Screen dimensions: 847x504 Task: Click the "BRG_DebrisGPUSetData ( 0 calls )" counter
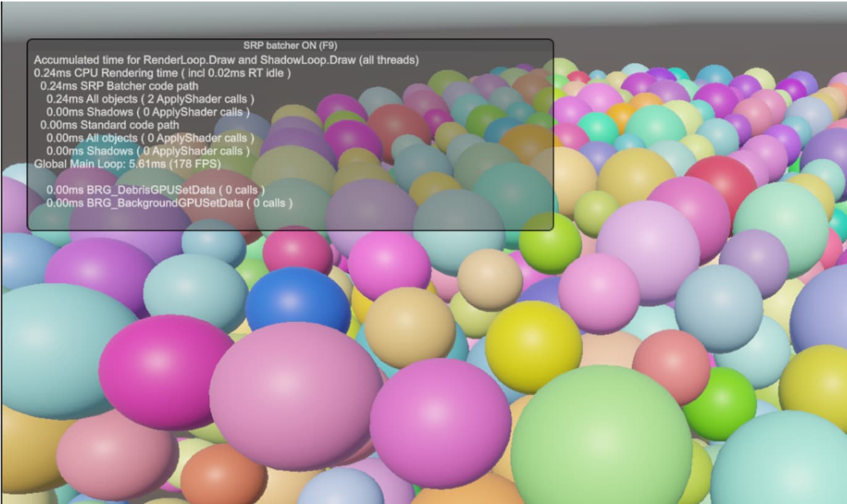(x=156, y=190)
